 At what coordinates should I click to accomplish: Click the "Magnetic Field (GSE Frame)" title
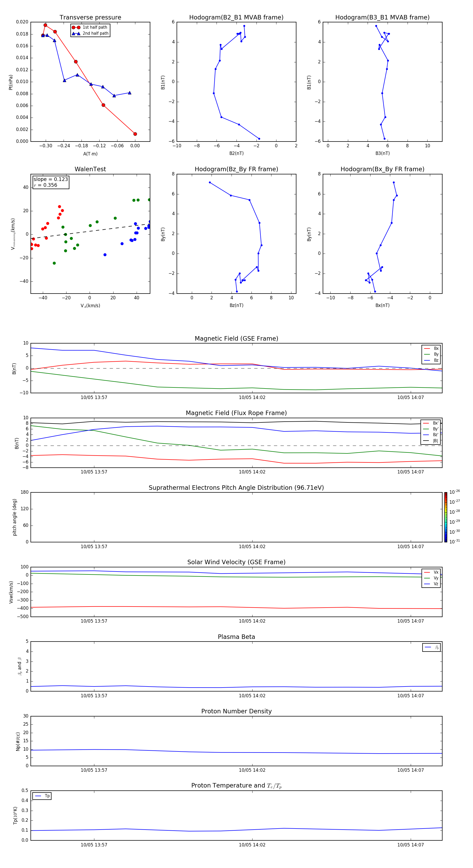(x=236, y=339)
